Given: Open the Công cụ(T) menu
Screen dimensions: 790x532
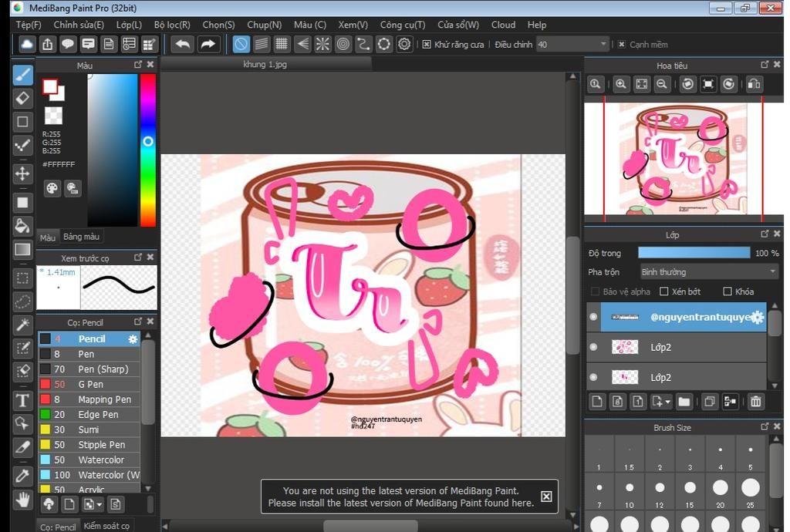Looking at the screenshot, I should click(x=403, y=25).
